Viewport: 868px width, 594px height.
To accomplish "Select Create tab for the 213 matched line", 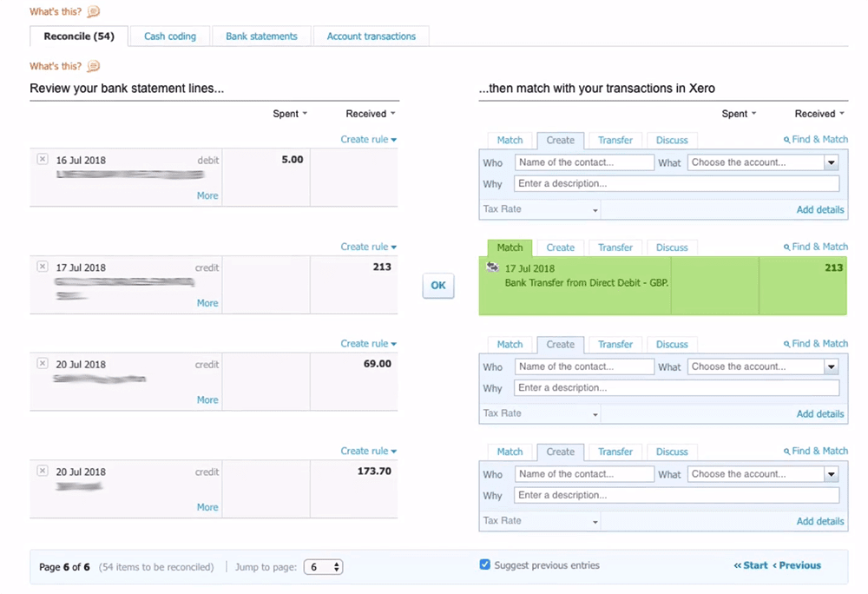I will coord(560,247).
